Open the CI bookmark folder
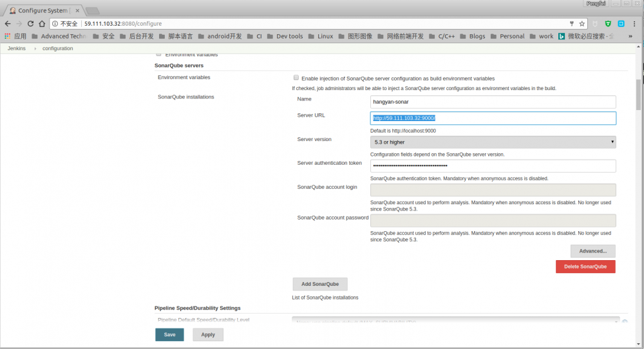Screen dimensions: 644x349 click(254, 36)
